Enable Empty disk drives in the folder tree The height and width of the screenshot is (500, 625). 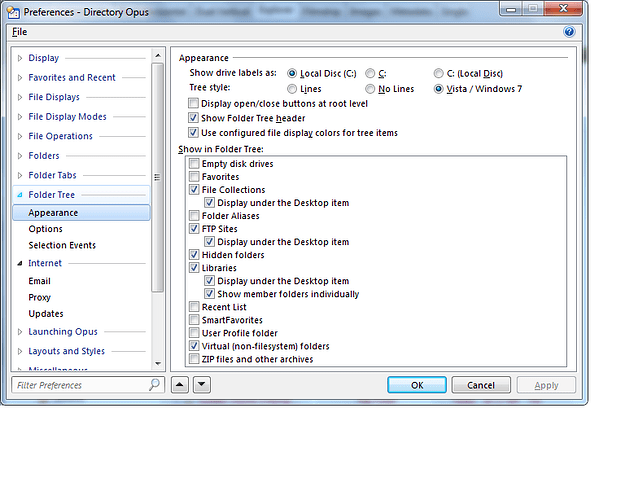(x=194, y=163)
